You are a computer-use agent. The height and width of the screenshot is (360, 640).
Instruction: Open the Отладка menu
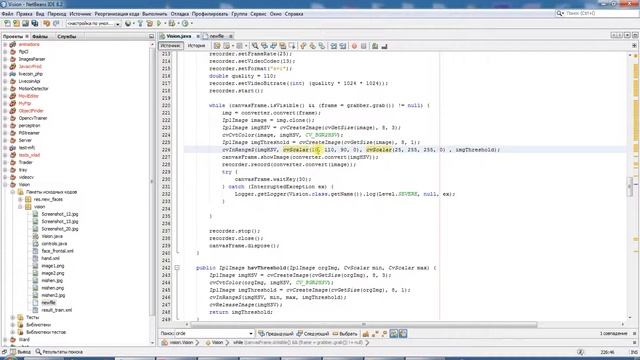(x=180, y=14)
